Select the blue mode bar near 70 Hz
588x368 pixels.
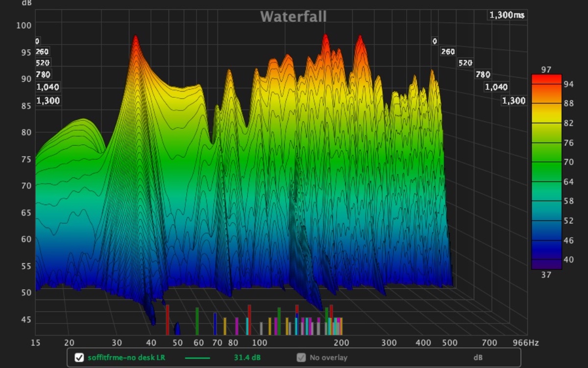pyautogui.click(x=215, y=323)
